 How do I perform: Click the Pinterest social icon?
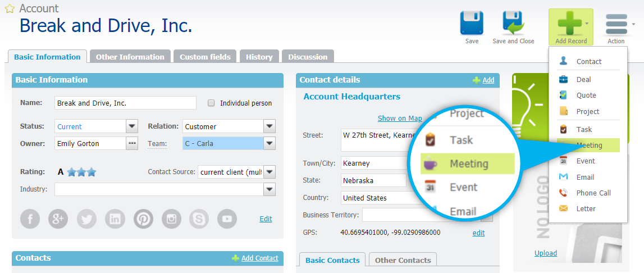tap(143, 219)
